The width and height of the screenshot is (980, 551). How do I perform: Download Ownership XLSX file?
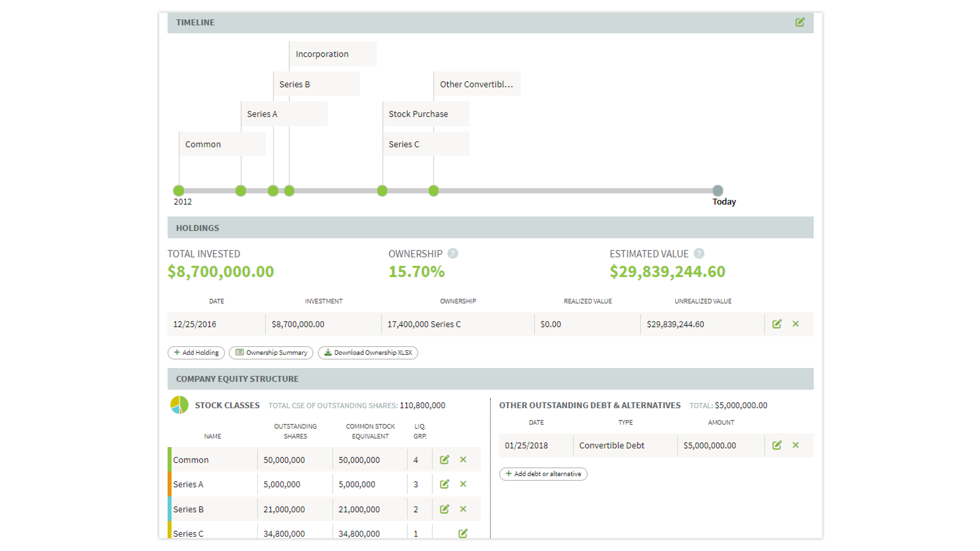click(x=368, y=352)
